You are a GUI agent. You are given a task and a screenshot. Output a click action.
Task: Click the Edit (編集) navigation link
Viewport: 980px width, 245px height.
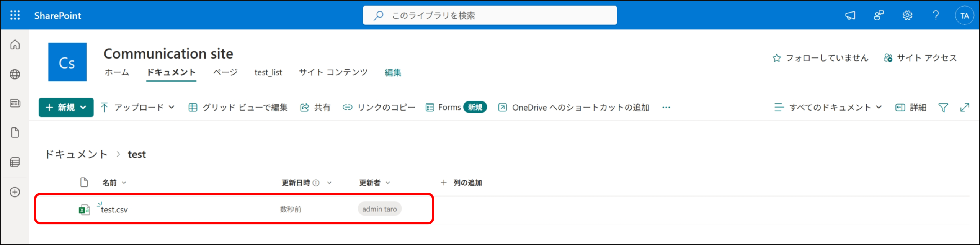[393, 72]
